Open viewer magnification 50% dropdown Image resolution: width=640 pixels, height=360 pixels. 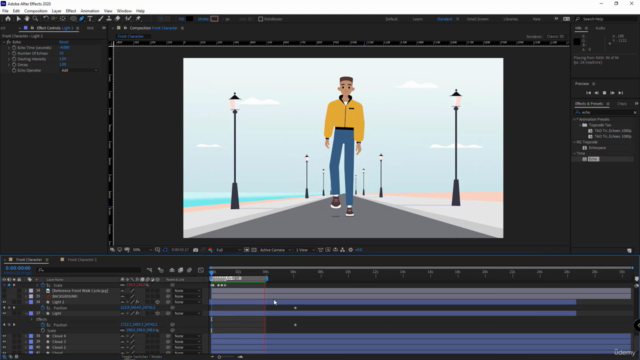[x=142, y=250]
